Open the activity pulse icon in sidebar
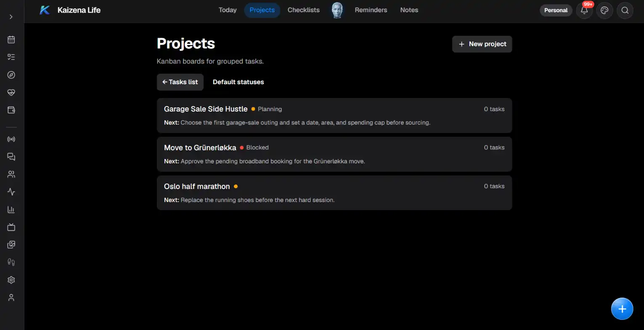The height and width of the screenshot is (330, 644). (x=11, y=192)
